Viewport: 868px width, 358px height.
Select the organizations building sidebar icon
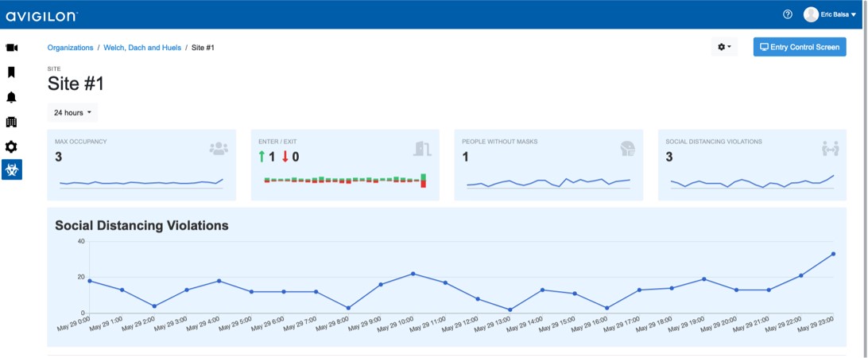coord(11,122)
